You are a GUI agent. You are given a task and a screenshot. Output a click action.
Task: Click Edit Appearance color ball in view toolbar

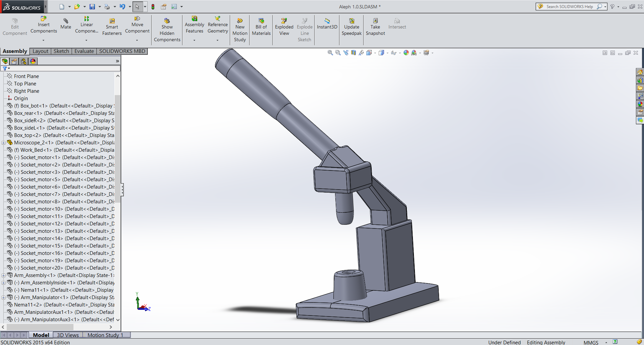click(406, 53)
